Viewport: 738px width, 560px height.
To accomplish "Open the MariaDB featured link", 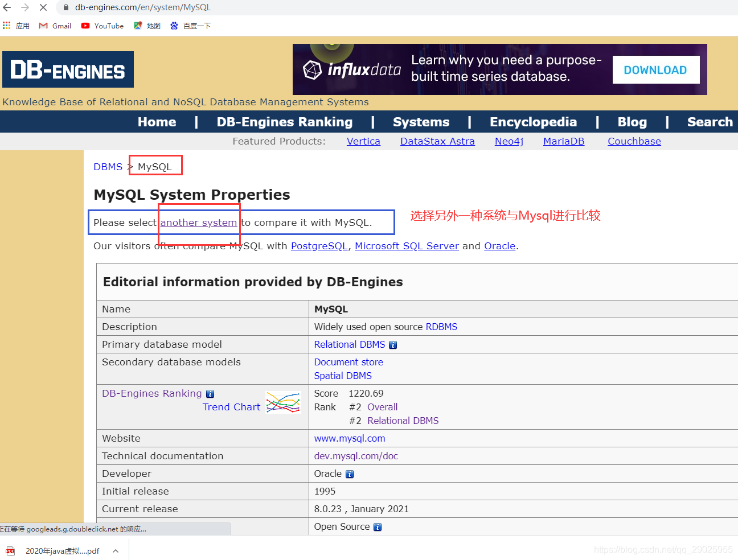I will tap(564, 141).
